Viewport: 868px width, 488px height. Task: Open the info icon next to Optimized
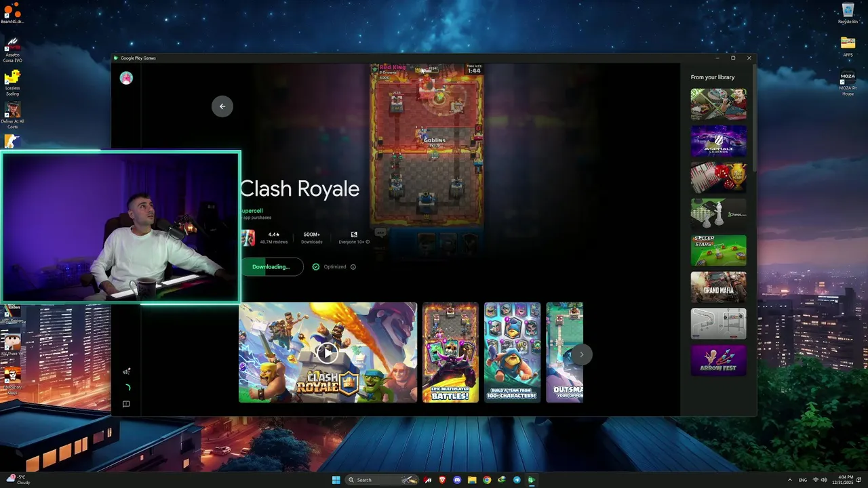click(x=353, y=267)
